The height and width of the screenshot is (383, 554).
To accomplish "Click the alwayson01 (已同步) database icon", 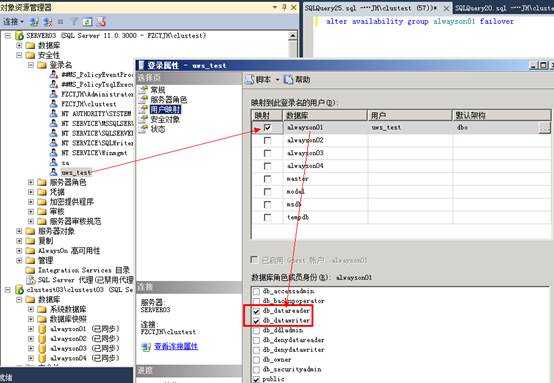I will point(42,329).
